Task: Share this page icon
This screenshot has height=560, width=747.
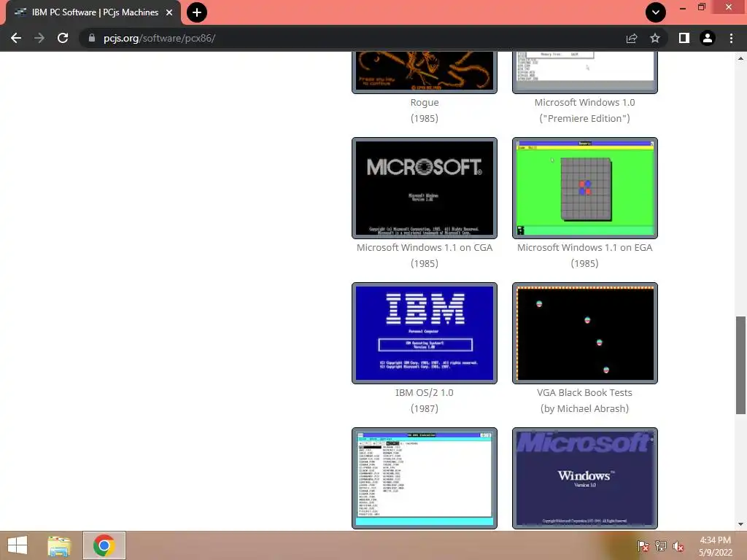Action: coord(632,38)
